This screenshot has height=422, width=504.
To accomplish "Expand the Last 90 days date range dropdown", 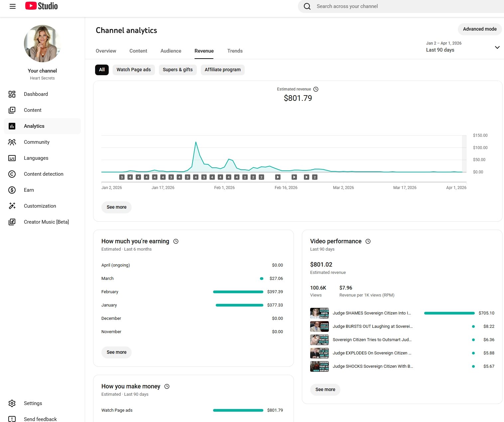I will [x=497, y=47].
